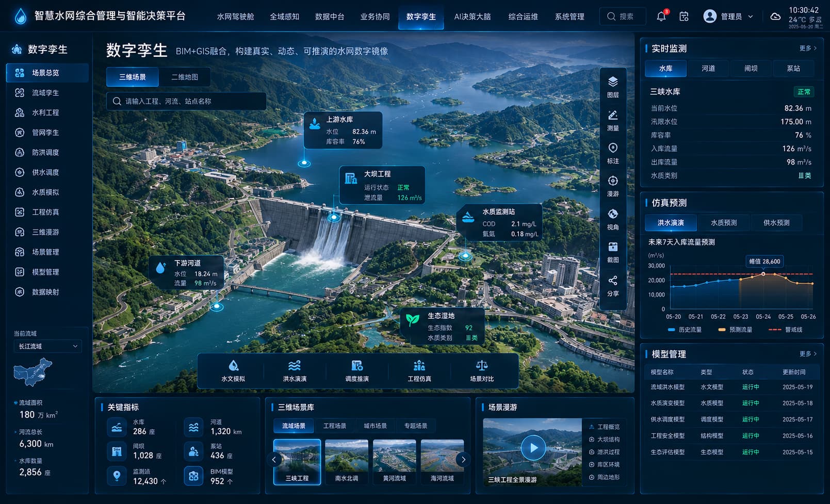
Task: Click the notification bell icon
Action: tap(661, 17)
